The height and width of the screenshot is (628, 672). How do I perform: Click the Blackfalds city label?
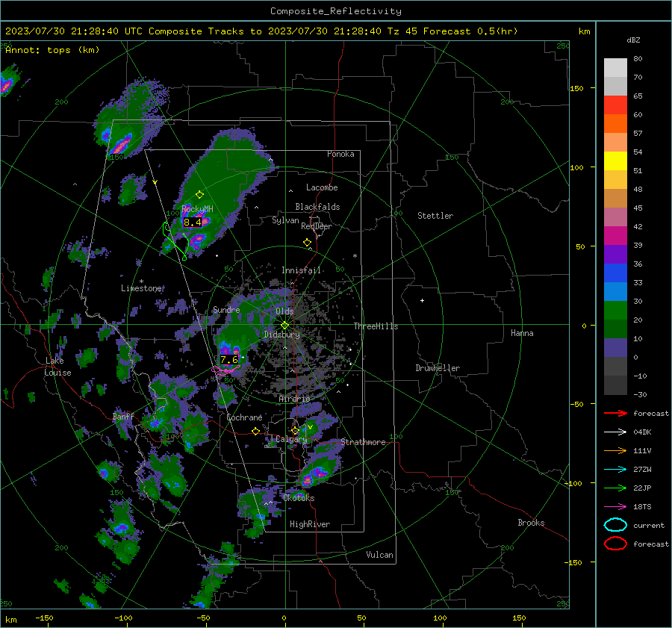[x=317, y=207]
